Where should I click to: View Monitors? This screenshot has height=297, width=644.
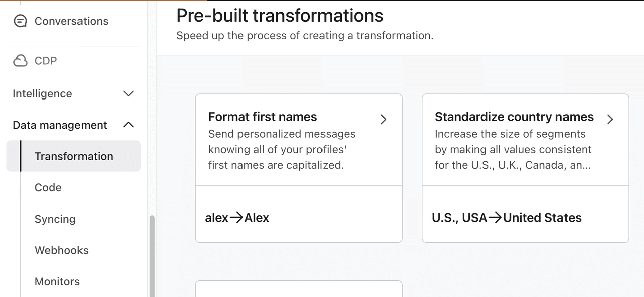coord(57,281)
